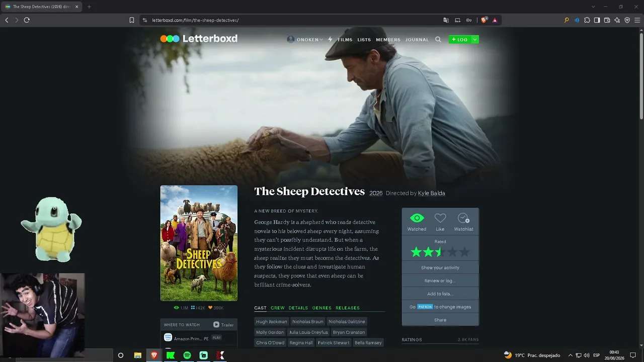Image resolution: width=644 pixels, height=362 pixels.
Task: Set the rating on the star slider
Action: (440, 252)
